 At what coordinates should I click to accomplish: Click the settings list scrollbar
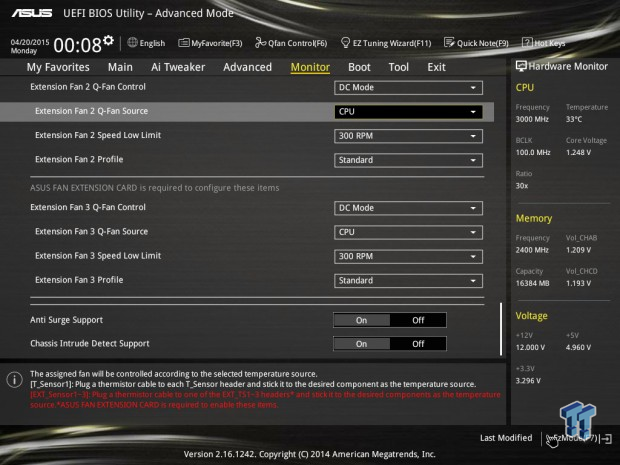[x=501, y=329]
